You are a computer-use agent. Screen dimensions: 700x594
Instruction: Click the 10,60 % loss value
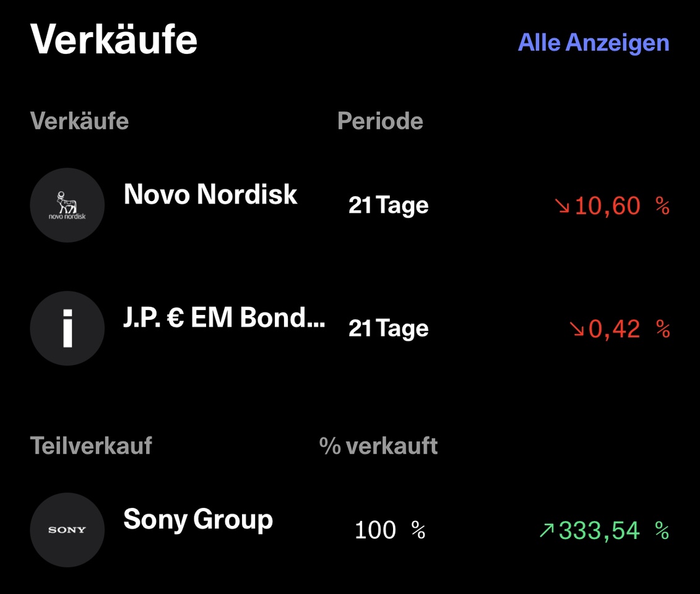pos(622,206)
